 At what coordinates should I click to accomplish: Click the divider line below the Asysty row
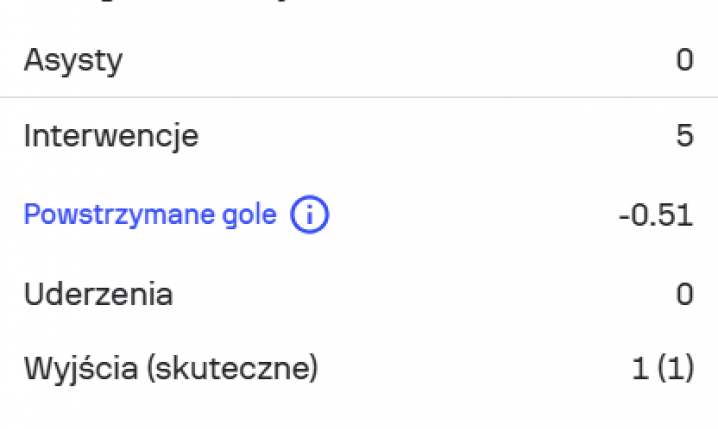[359, 98]
